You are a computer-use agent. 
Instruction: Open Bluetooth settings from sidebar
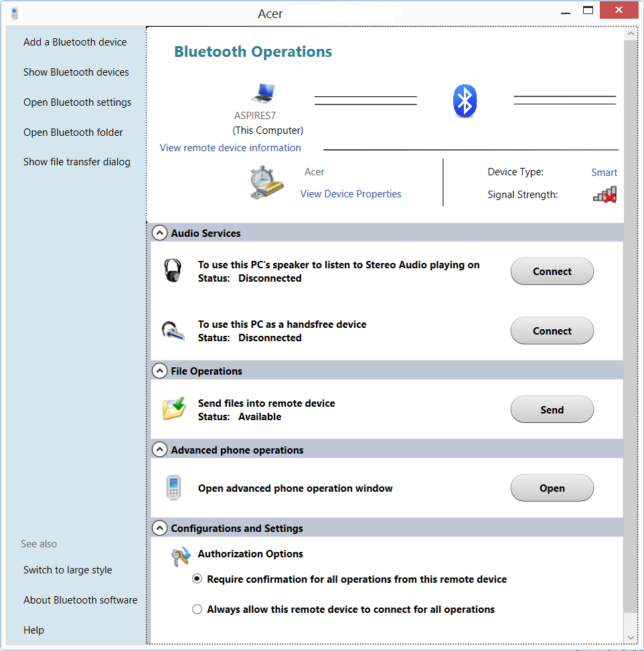(x=77, y=102)
